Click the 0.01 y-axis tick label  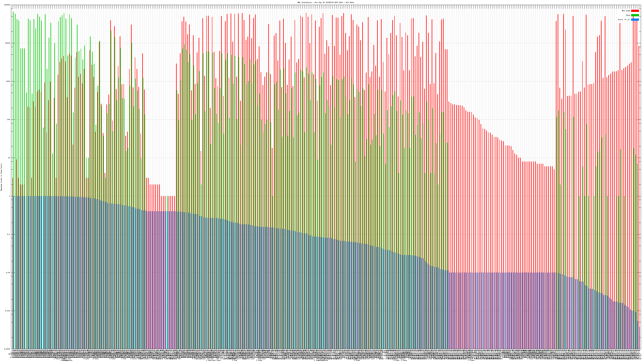(8, 273)
